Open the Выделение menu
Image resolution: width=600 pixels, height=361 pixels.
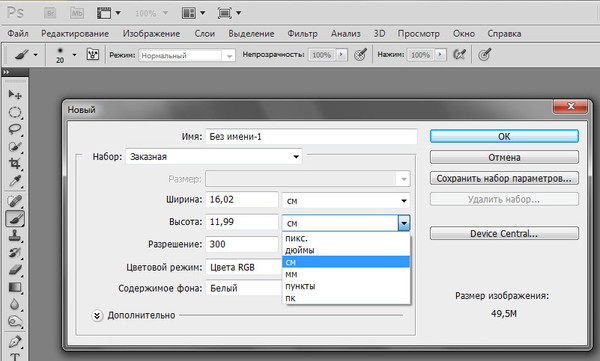click(251, 34)
